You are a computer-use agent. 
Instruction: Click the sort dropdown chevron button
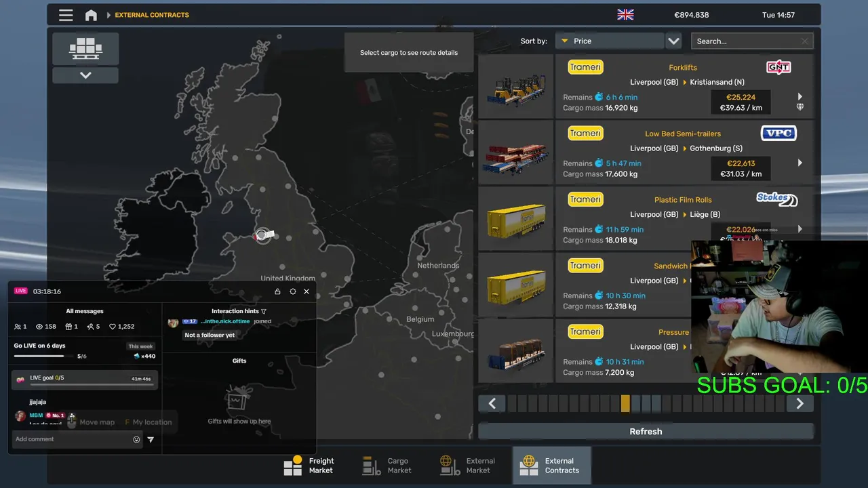pos(673,41)
